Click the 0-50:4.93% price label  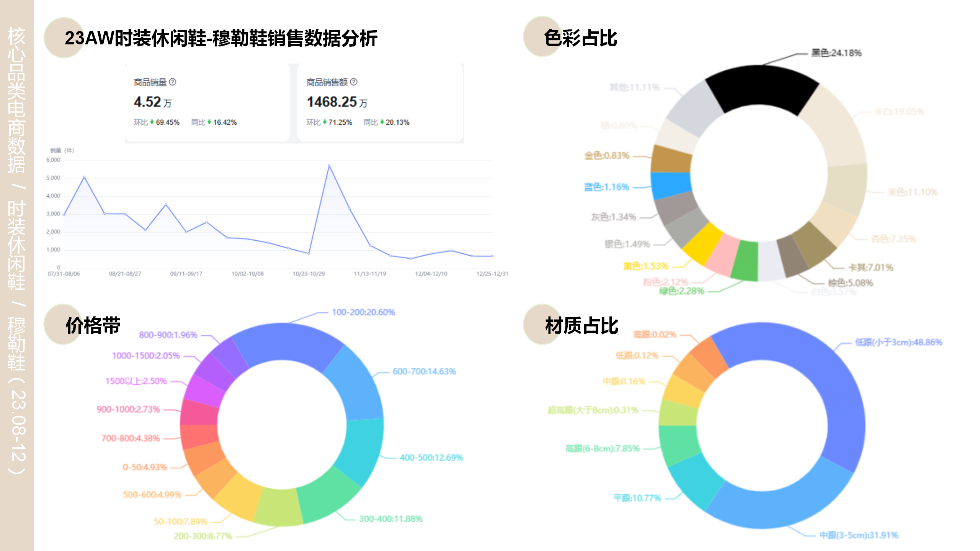[145, 467]
